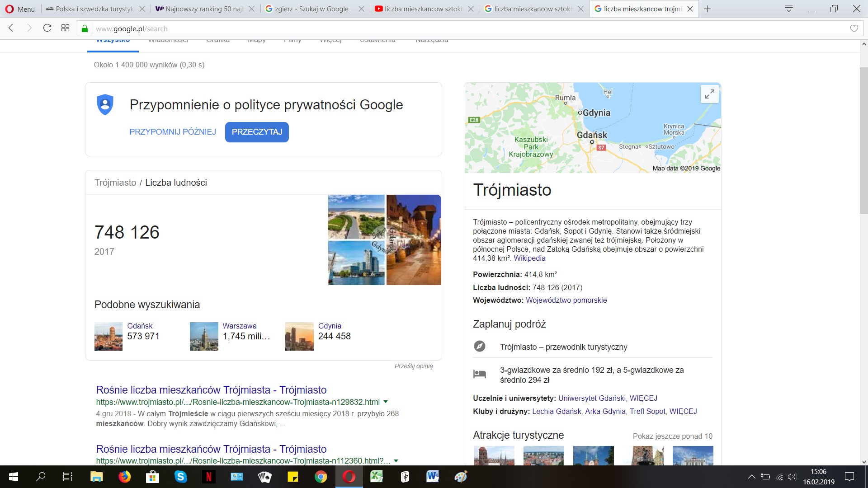Go forward with the forward arrow
Screen dimensions: 868x488
(29, 28)
